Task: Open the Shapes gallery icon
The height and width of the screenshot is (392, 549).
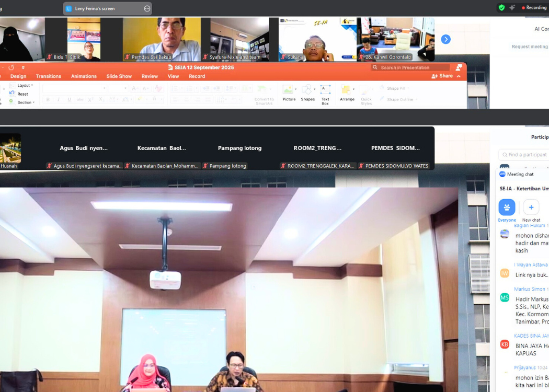Action: click(x=307, y=90)
